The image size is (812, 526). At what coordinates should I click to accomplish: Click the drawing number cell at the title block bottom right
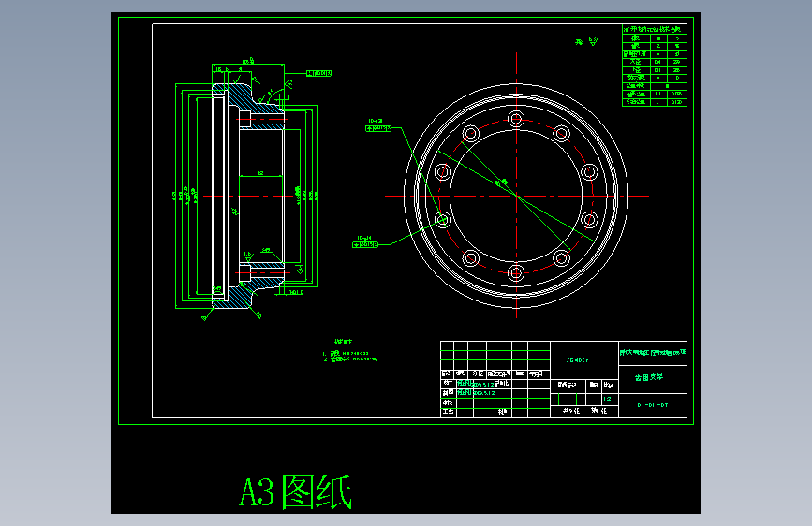[653, 405]
